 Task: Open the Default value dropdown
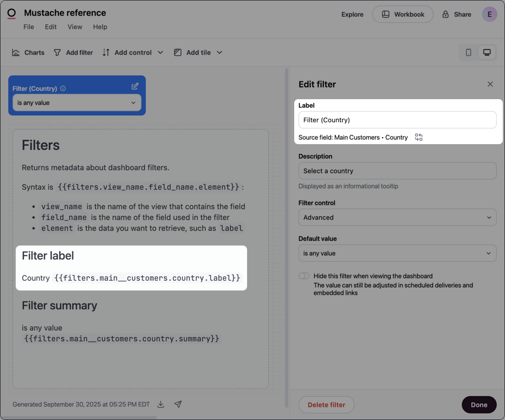[x=397, y=253]
